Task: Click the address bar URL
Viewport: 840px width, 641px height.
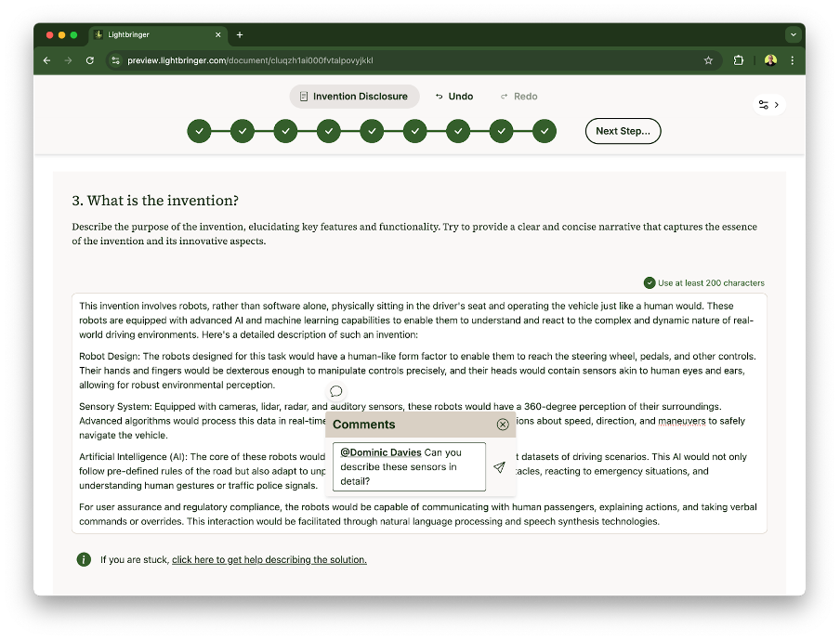Action: (250, 60)
